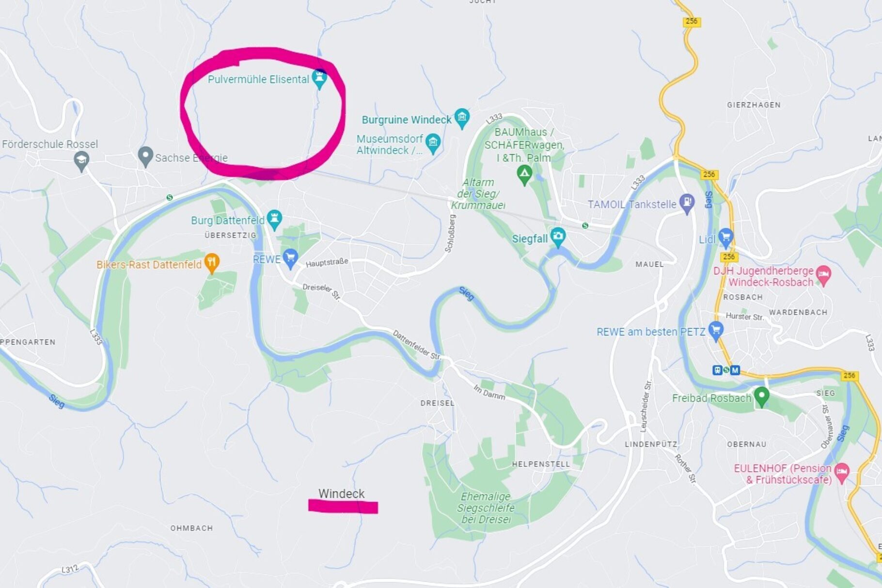Click the Lidl shopping cart pin
Screen dimensions: 882x588
pos(725,238)
